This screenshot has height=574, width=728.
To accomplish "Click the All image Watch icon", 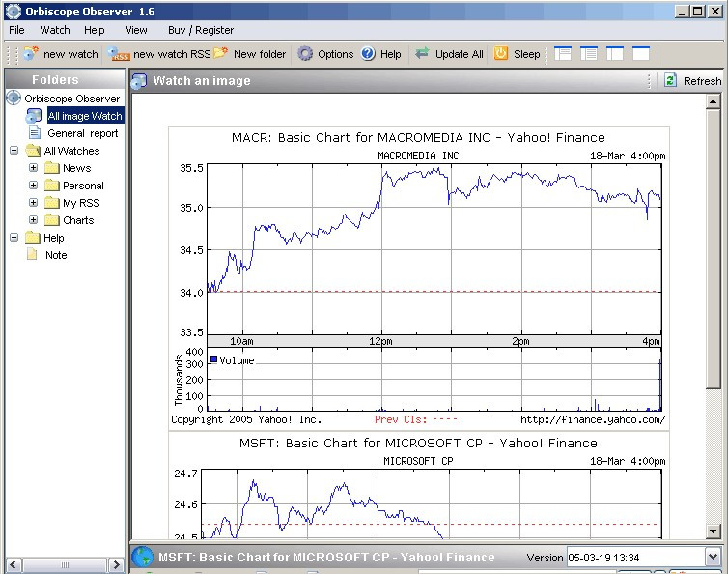I will coord(34,116).
